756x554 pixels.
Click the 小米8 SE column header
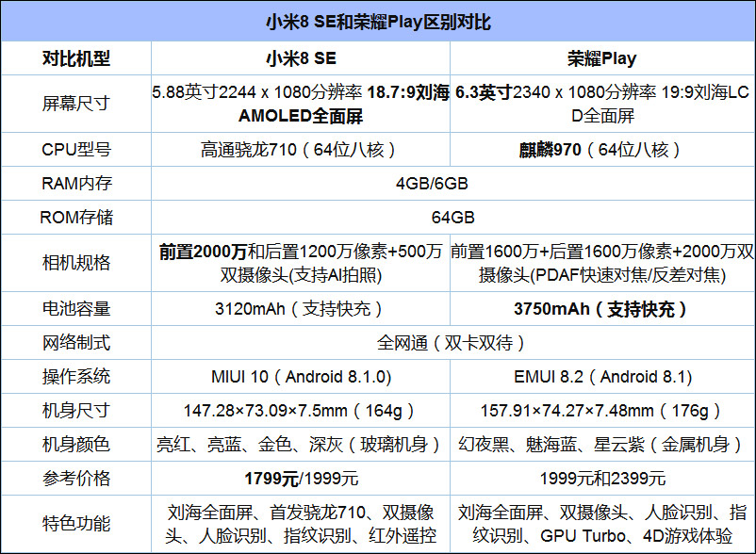point(301,58)
